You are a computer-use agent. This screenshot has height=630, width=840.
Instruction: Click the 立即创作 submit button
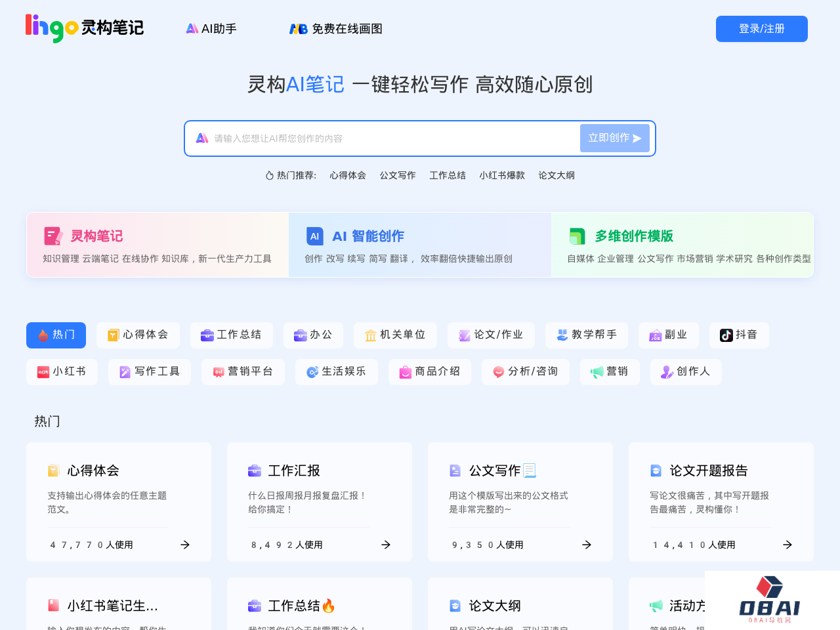pyautogui.click(x=614, y=138)
